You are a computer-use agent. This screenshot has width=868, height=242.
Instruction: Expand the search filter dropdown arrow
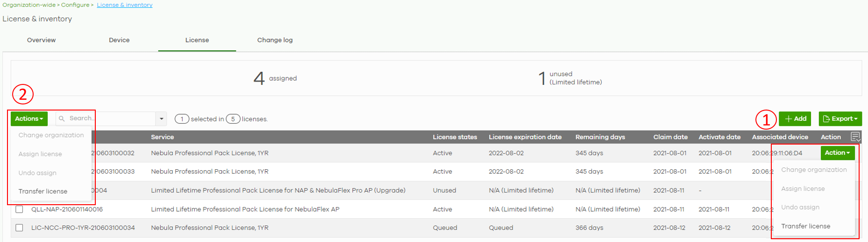[162, 118]
